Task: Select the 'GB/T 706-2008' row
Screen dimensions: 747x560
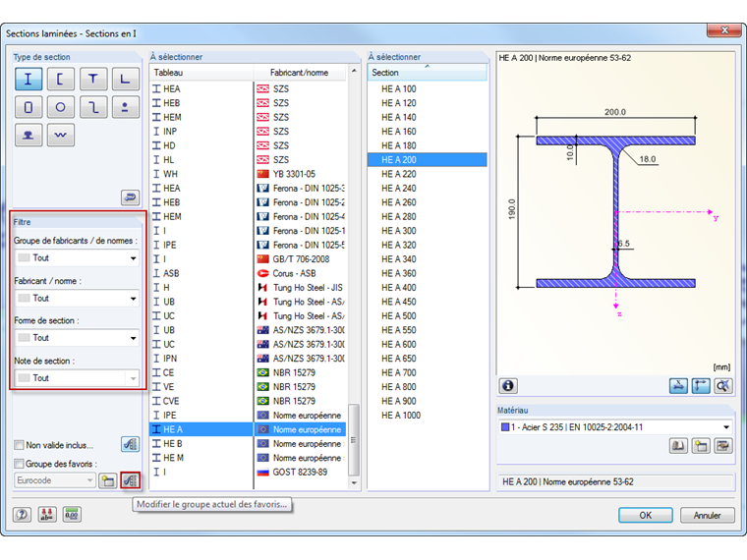Action: [249, 259]
